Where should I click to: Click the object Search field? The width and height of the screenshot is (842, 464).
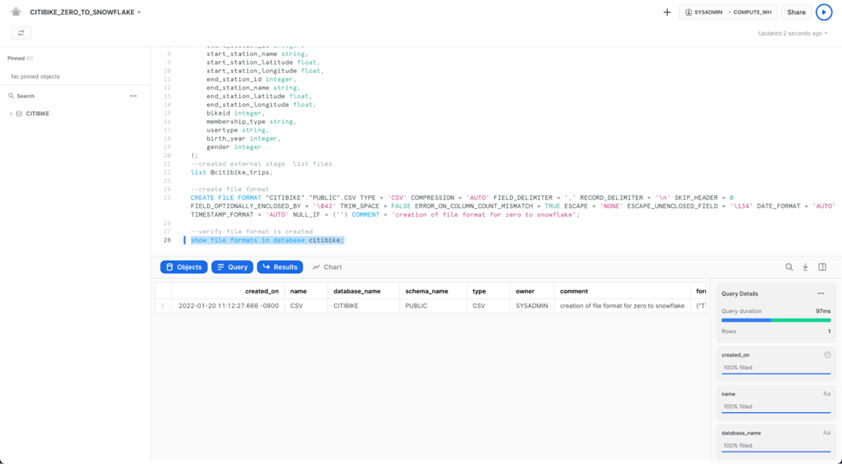tap(60, 96)
